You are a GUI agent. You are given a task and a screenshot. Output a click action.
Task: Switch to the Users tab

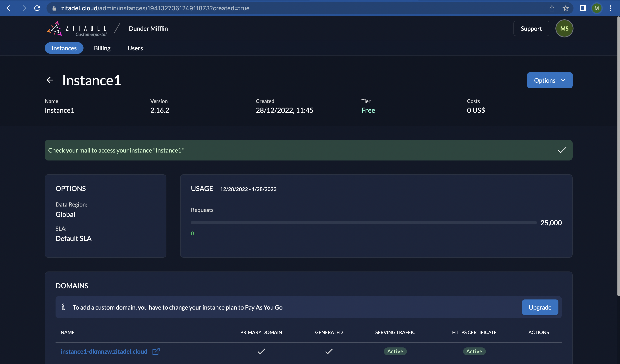[x=135, y=48]
